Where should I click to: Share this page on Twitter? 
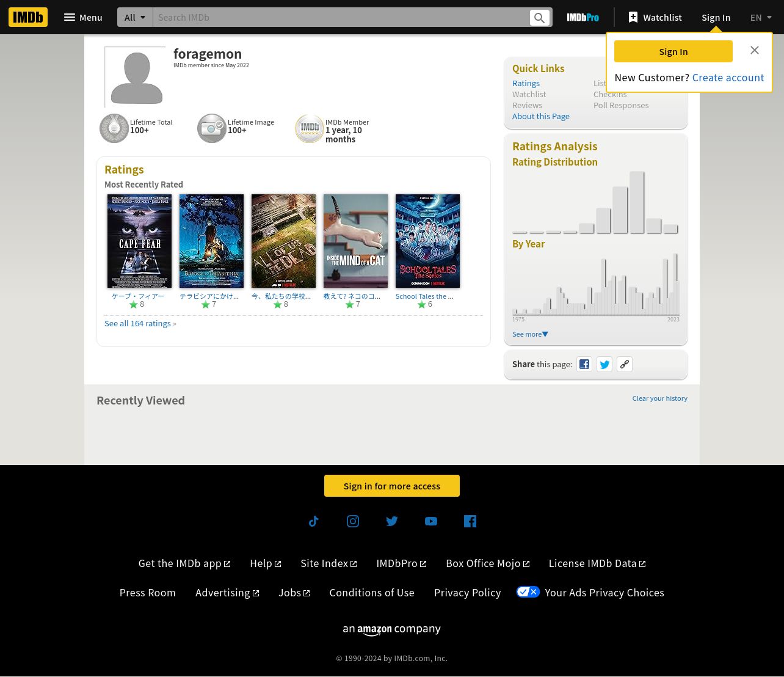pos(604,364)
